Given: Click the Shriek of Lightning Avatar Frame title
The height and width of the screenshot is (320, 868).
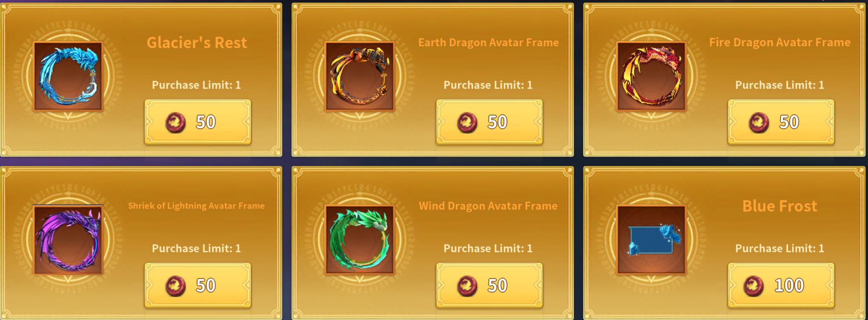Looking at the screenshot, I should click(x=196, y=206).
